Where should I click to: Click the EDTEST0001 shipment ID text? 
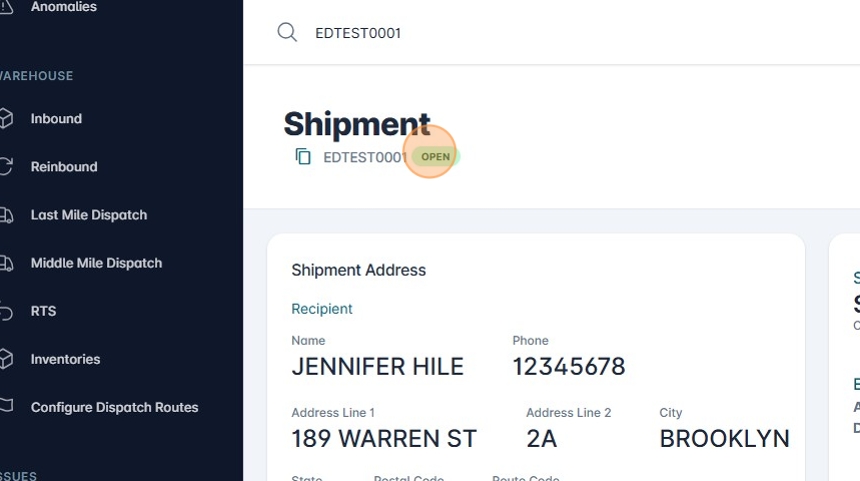click(x=364, y=157)
